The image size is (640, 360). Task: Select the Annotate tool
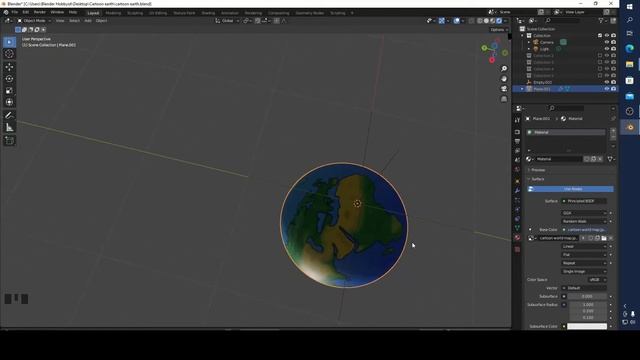pos(9,116)
